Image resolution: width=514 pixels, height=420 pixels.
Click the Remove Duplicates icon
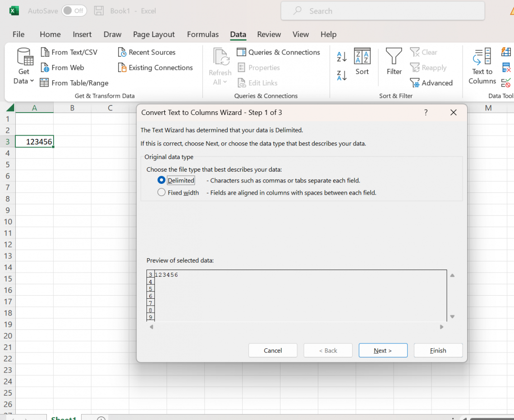(x=506, y=68)
